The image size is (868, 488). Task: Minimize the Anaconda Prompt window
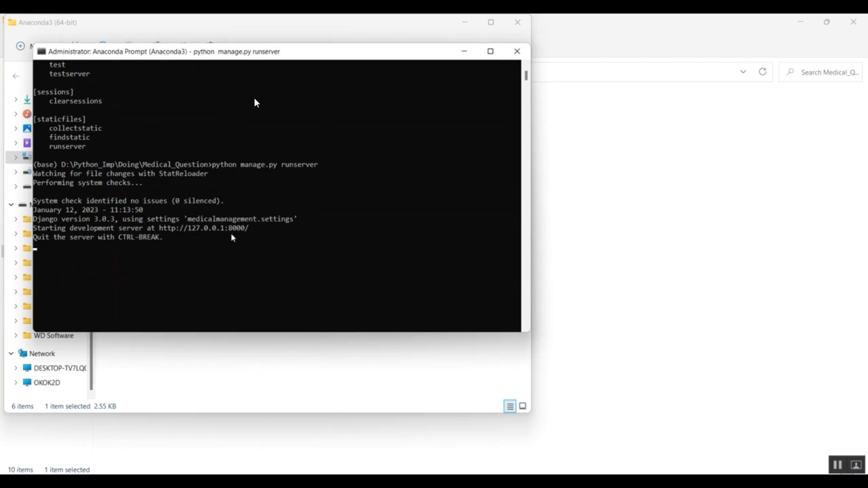464,51
